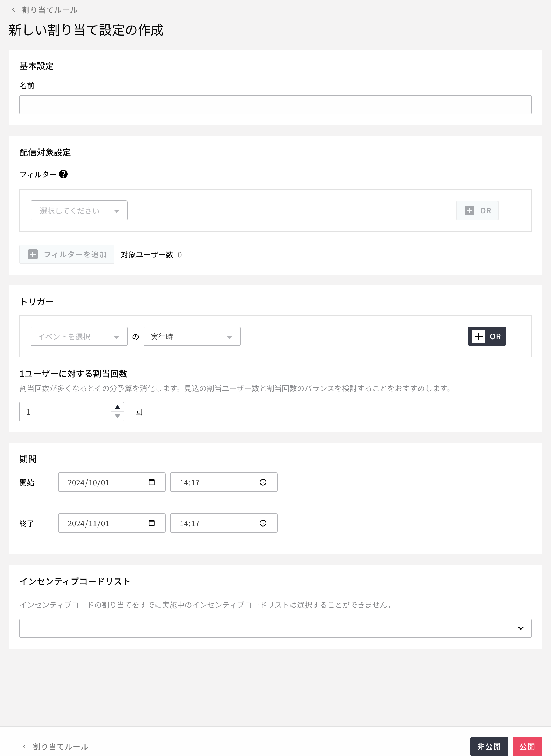The width and height of the screenshot is (551, 756).
Task: Click the 対象ユーザー数 count text
Action: tap(151, 255)
